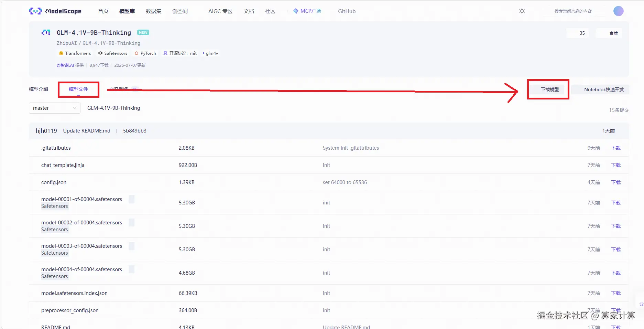Switch to the 模型文件 tab
Image resolution: width=644 pixels, height=329 pixels.
click(78, 89)
